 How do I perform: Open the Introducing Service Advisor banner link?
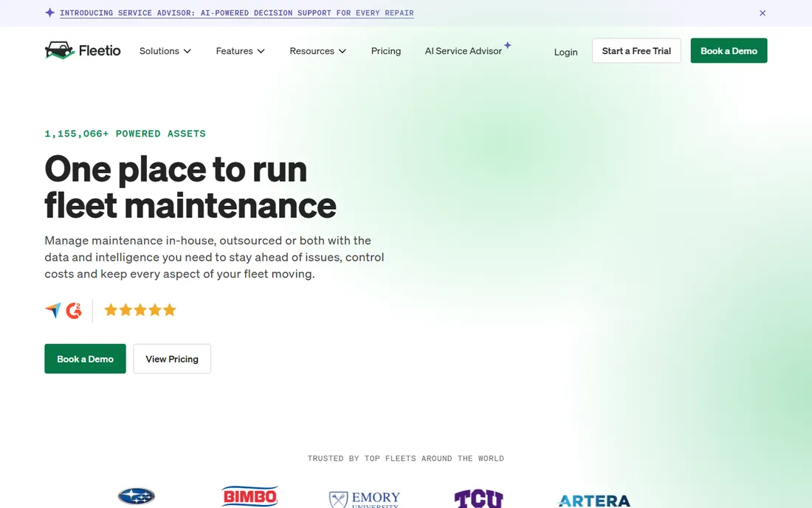pos(237,13)
